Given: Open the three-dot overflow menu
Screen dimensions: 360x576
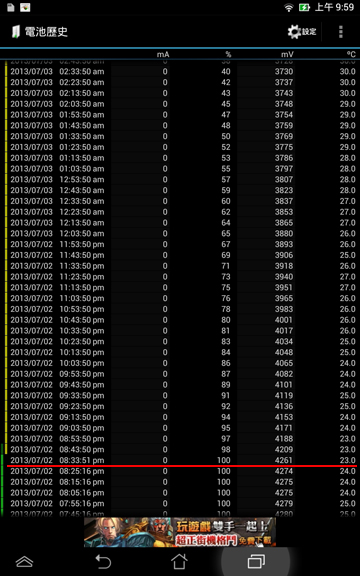Looking at the screenshot, I should pyautogui.click(x=341, y=32).
